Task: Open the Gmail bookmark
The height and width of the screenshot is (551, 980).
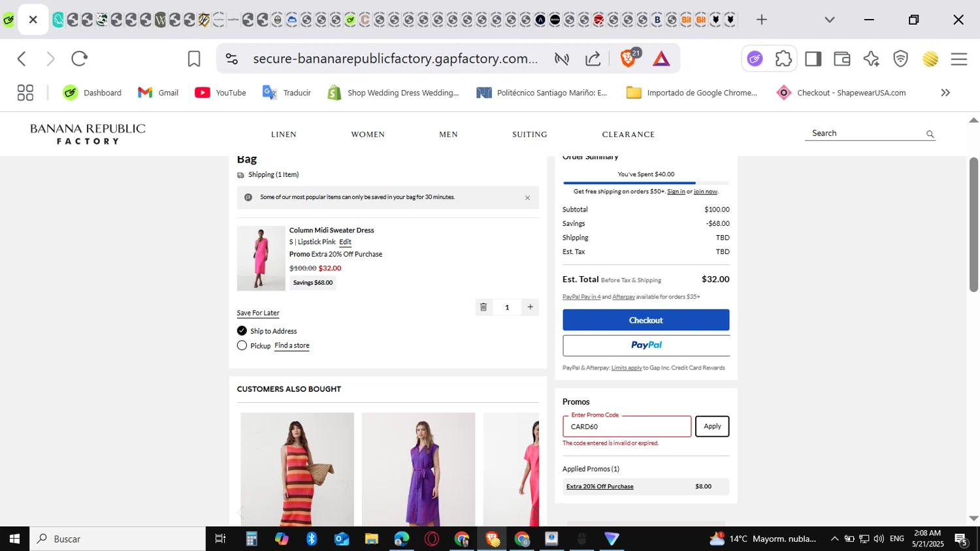Action: (158, 93)
